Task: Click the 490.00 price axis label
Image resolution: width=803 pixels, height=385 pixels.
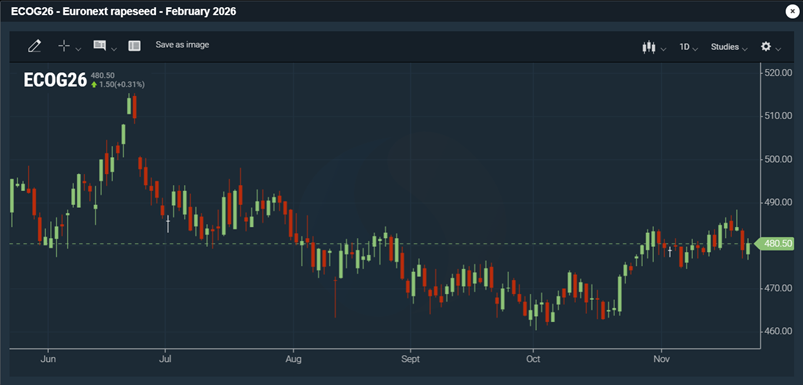Action: point(777,202)
